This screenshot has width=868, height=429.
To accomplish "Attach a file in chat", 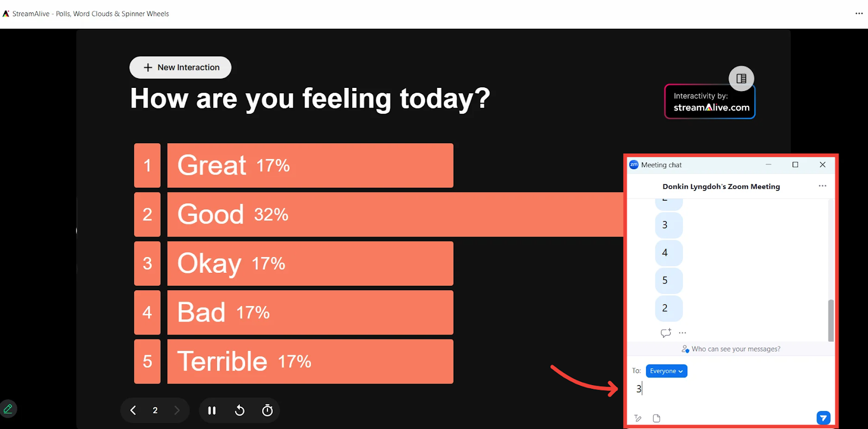I will coord(656,418).
